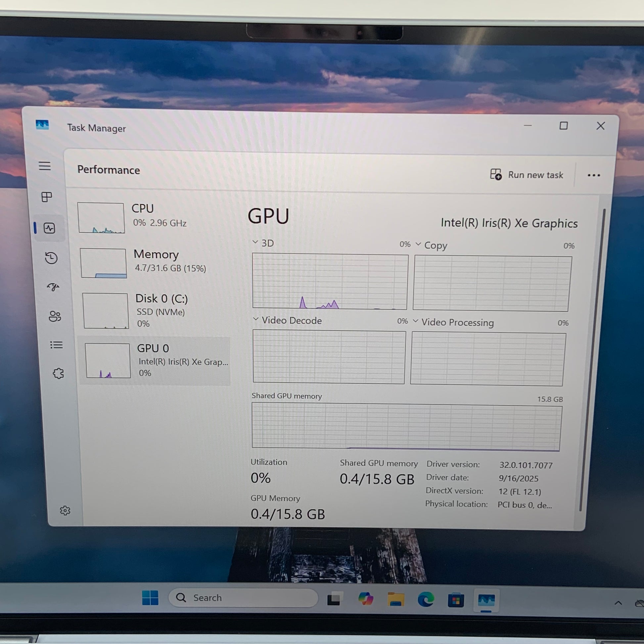Open the Processes page icon in sidebar

click(47, 197)
